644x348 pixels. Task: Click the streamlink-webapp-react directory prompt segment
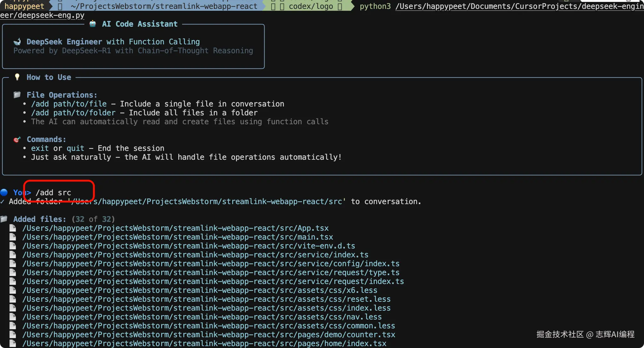[x=164, y=6]
